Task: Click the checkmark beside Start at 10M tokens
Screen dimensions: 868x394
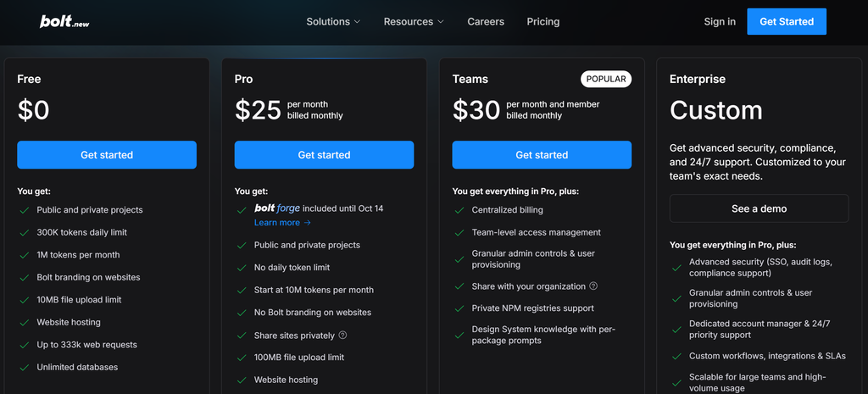Action: pyautogui.click(x=242, y=291)
